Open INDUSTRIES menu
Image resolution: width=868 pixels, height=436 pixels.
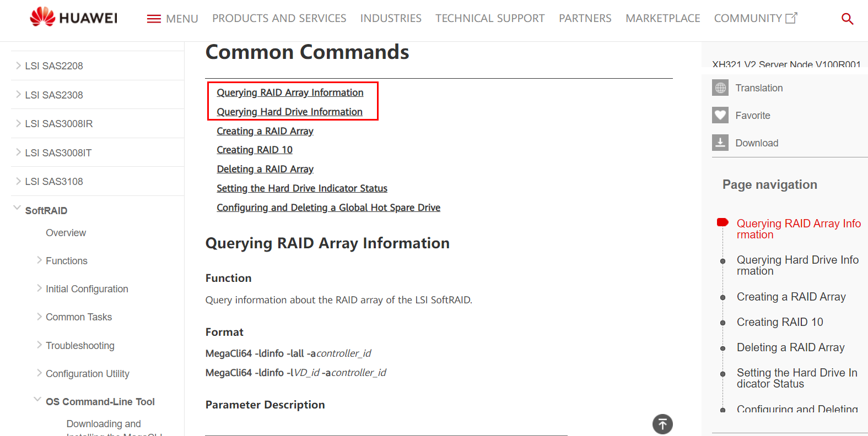click(391, 18)
